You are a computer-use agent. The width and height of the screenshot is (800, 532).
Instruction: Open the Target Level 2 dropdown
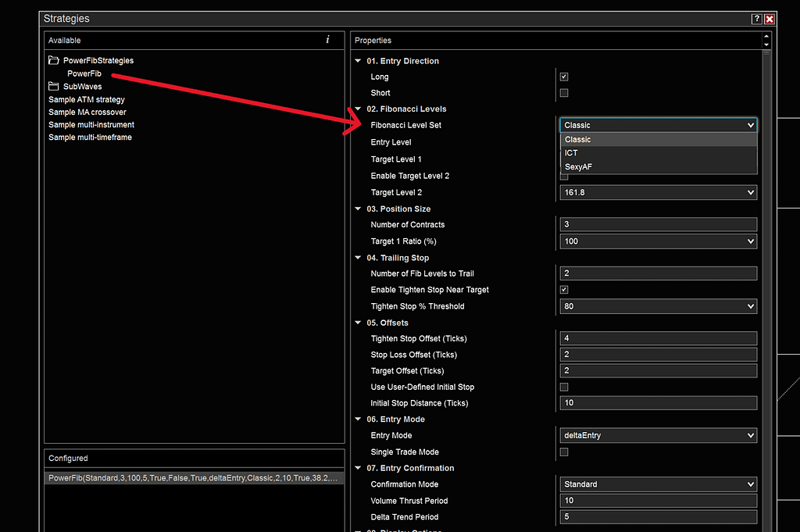[658, 192]
